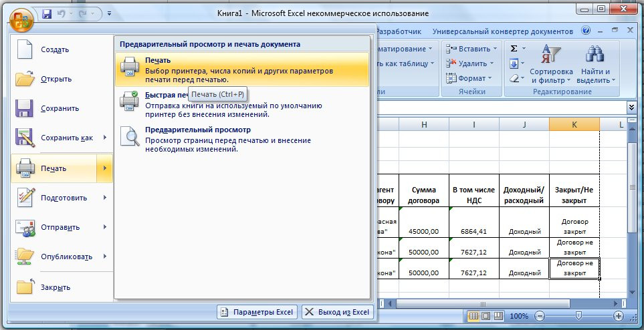Expand the Печать submenu arrow in left menu
644x330 pixels.
[x=105, y=168]
